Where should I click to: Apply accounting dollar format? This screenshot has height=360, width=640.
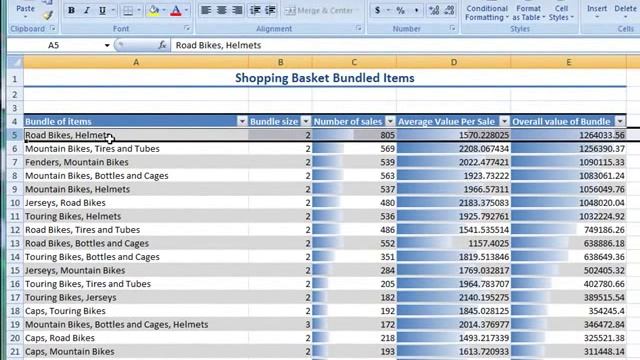pos(378,10)
